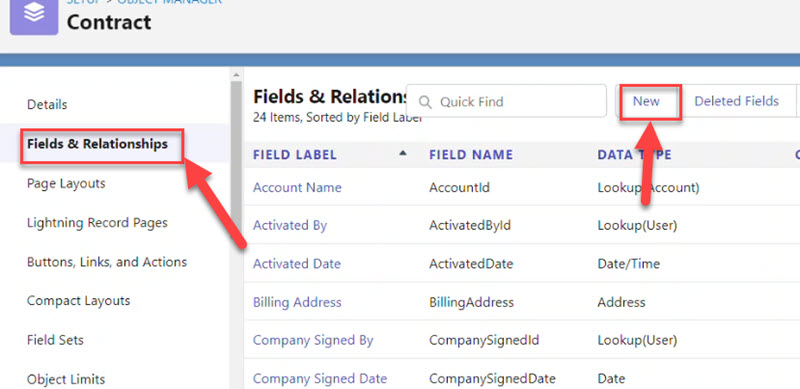Open the Account Name field link
800x389 pixels.
click(297, 187)
